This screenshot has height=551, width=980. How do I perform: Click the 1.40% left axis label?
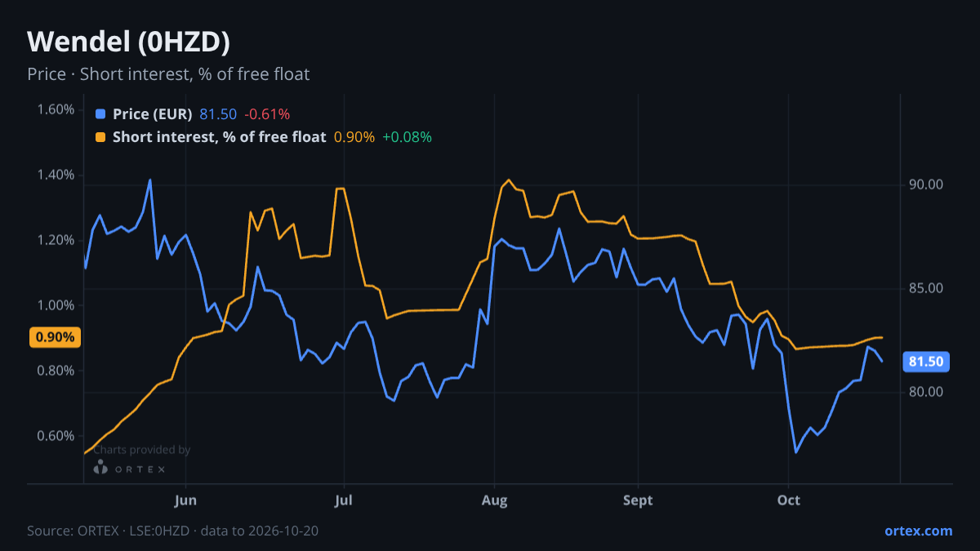[x=56, y=175]
